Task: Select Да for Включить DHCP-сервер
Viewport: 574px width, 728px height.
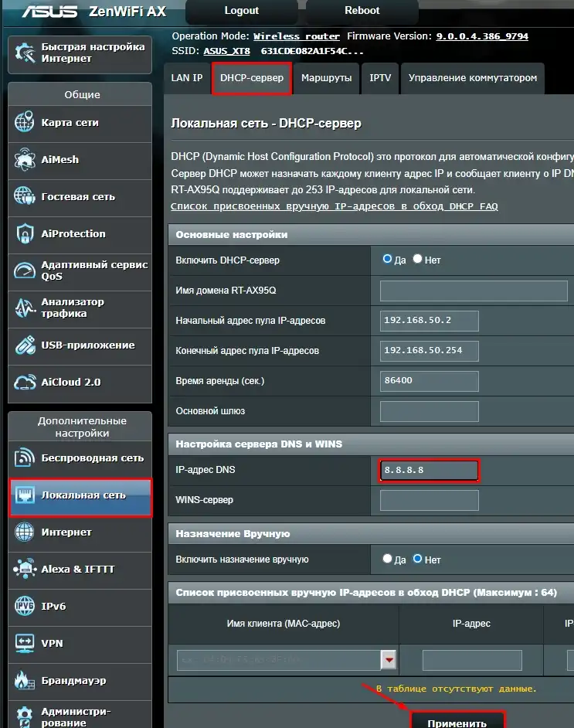Action: coord(387,259)
